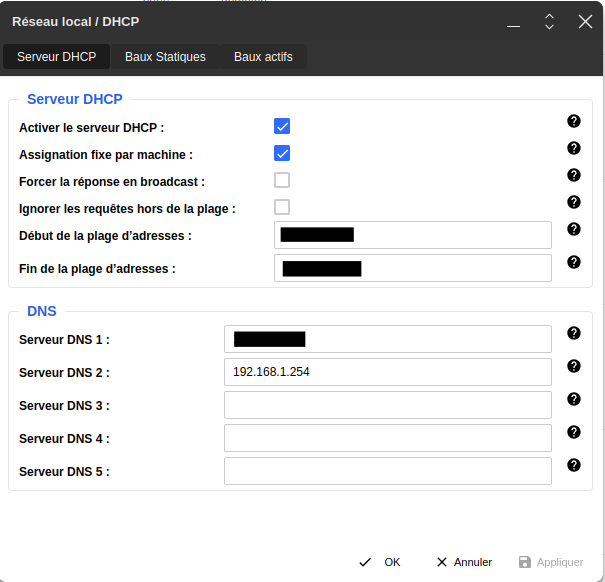This screenshot has height=582, width=605.
Task: Switch to Baux Statiques tab
Action: [x=165, y=57]
